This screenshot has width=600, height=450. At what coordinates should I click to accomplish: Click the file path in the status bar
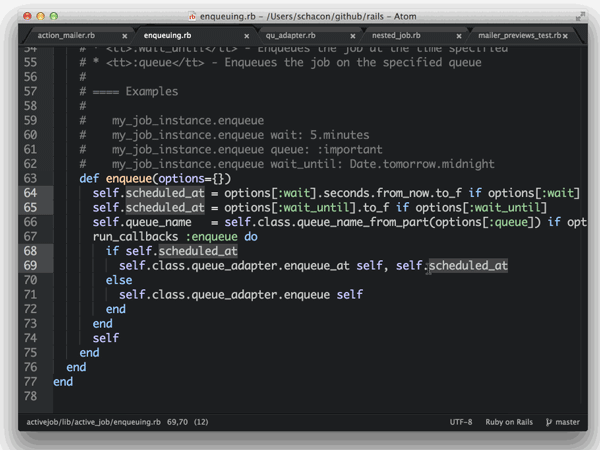[92, 423]
